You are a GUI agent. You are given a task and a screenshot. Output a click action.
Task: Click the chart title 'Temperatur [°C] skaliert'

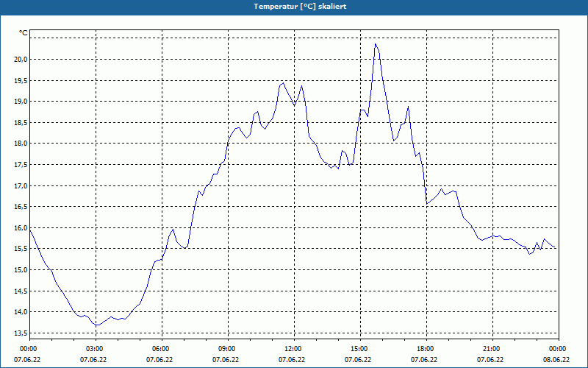[x=300, y=7]
